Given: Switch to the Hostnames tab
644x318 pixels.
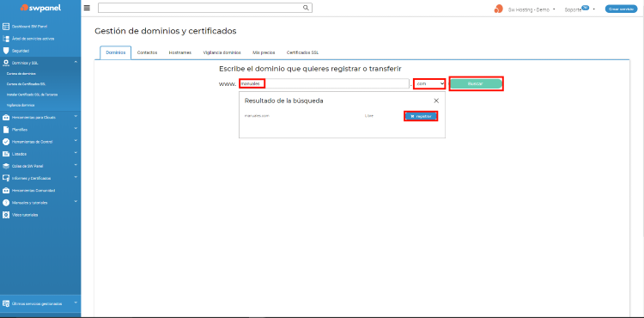Looking at the screenshot, I should pyautogui.click(x=180, y=52).
